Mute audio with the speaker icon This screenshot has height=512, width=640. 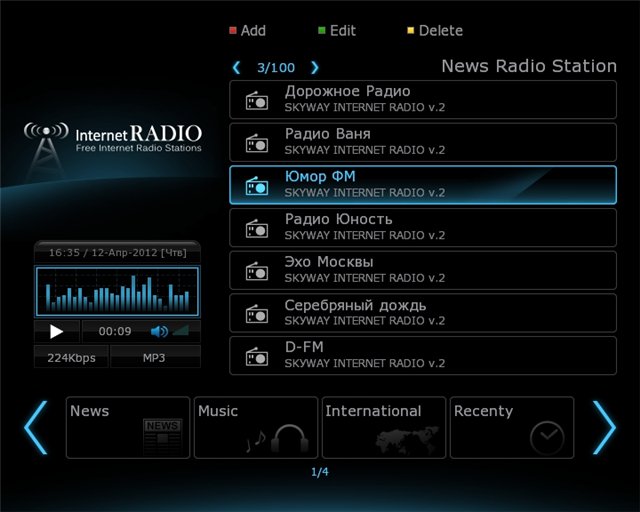pos(159,331)
